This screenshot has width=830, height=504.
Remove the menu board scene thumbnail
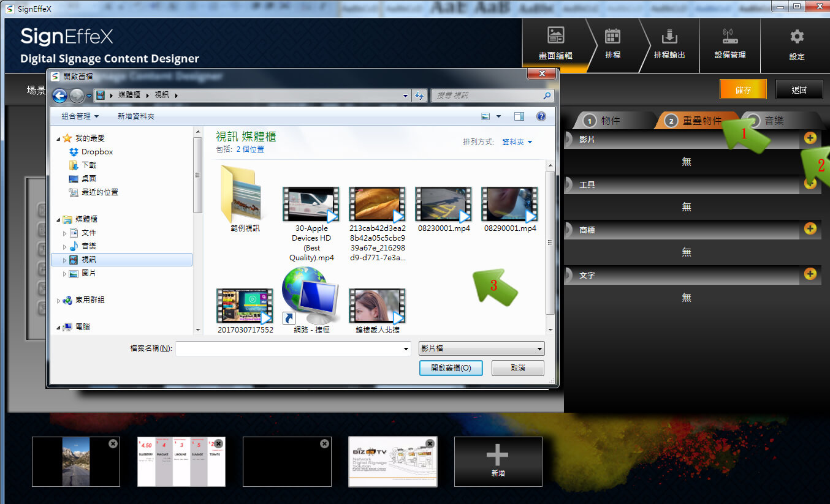point(219,444)
